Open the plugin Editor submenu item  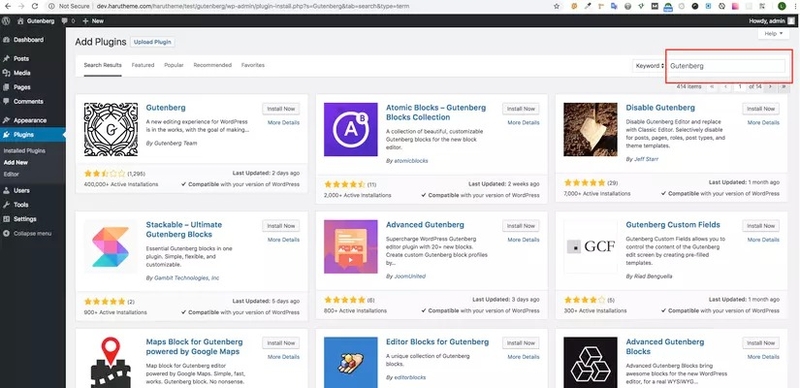click(11, 174)
